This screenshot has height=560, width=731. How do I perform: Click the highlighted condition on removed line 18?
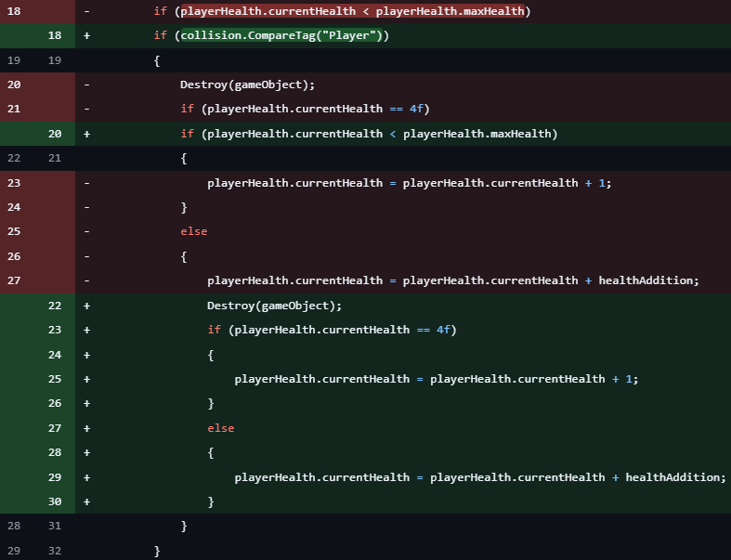[353, 11]
